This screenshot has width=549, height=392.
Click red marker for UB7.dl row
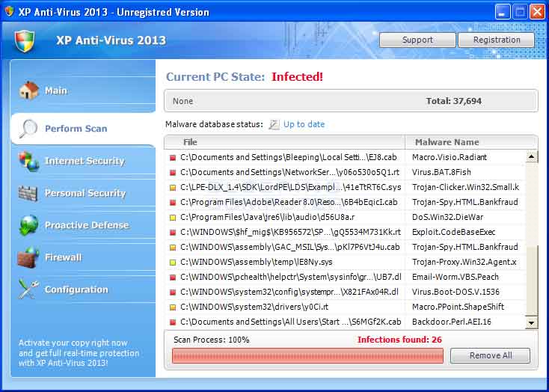pos(172,278)
